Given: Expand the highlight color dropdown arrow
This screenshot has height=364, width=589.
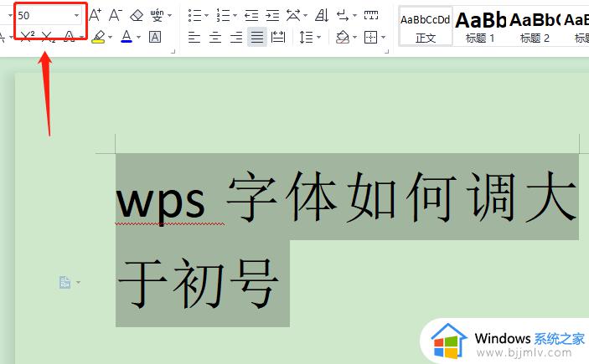Looking at the screenshot, I should click(x=110, y=37).
